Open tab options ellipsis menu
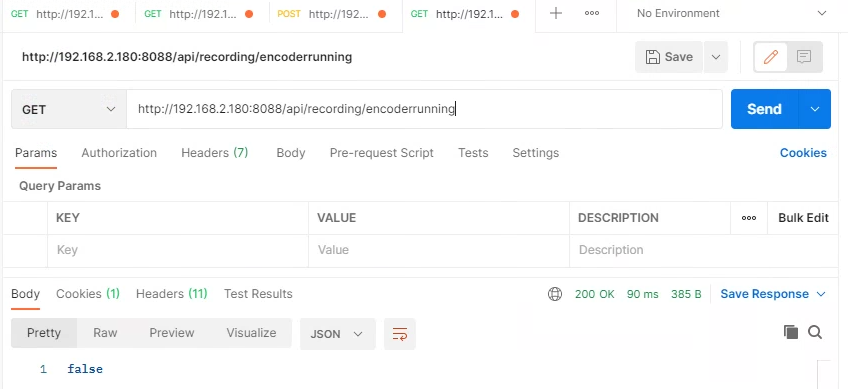Screen dimensions: 848x389 (592, 14)
